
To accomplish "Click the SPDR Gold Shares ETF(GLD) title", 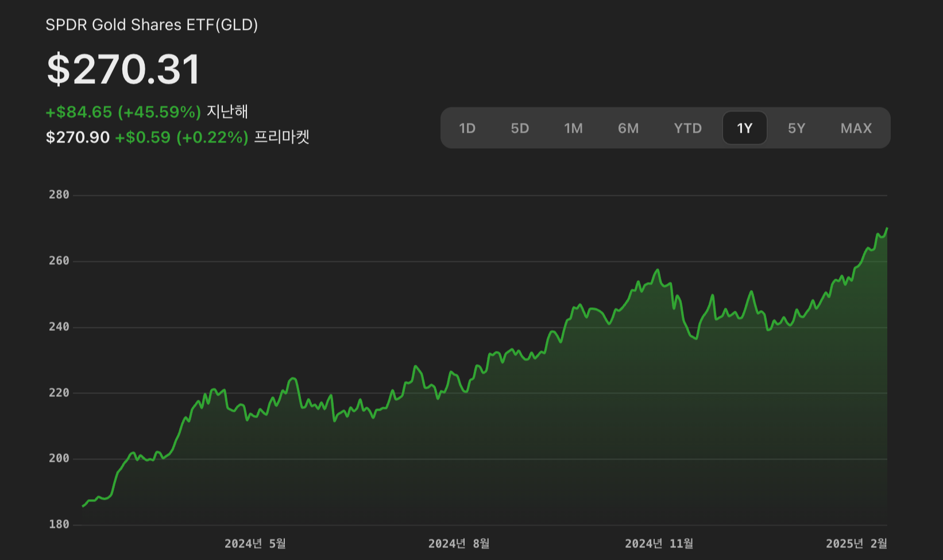I will (x=152, y=25).
